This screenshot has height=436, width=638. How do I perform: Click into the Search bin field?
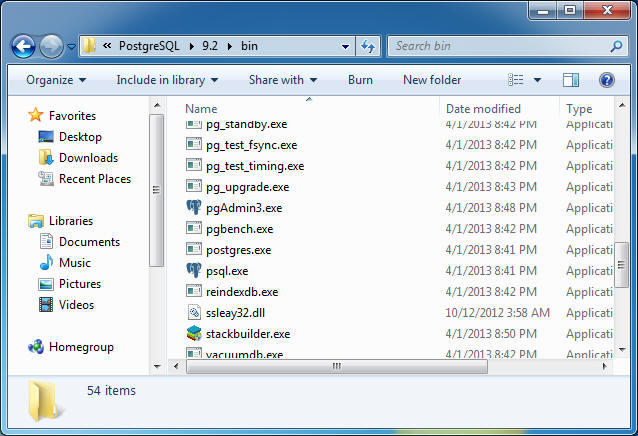[x=500, y=46]
